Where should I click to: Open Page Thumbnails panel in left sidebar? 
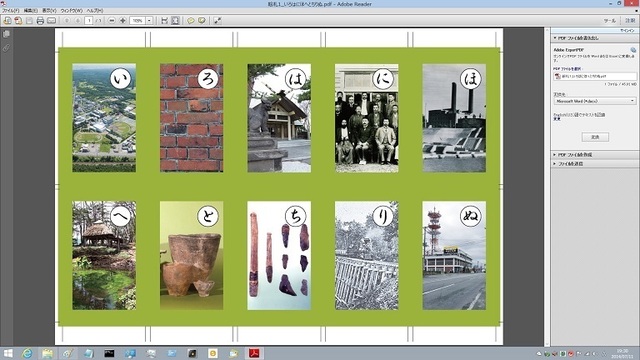tap(6, 35)
